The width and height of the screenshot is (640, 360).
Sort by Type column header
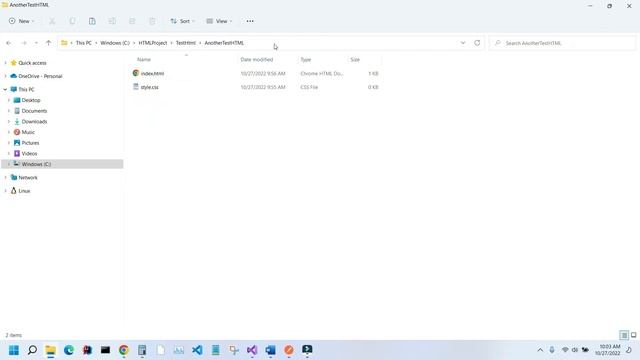tap(306, 60)
